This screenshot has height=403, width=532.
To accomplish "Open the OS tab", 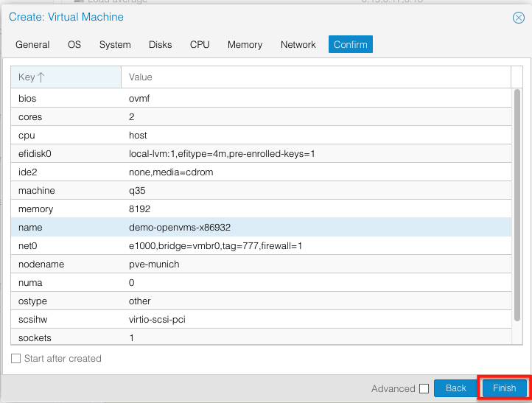I will pyautogui.click(x=74, y=44).
